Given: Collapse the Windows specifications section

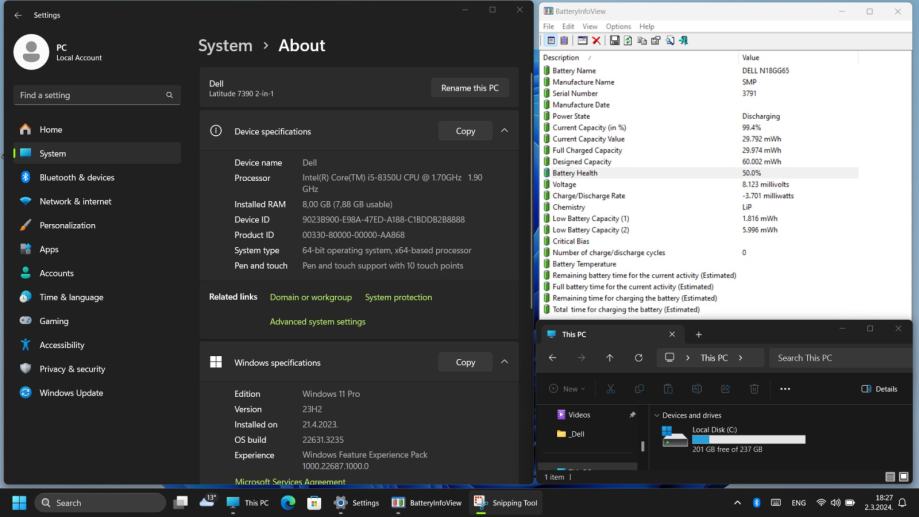Looking at the screenshot, I should tap(504, 362).
